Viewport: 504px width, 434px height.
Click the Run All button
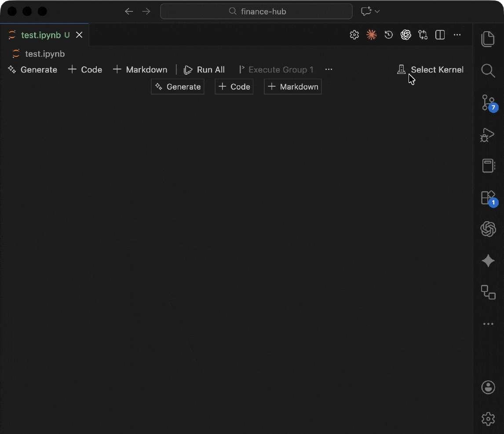[x=205, y=69]
